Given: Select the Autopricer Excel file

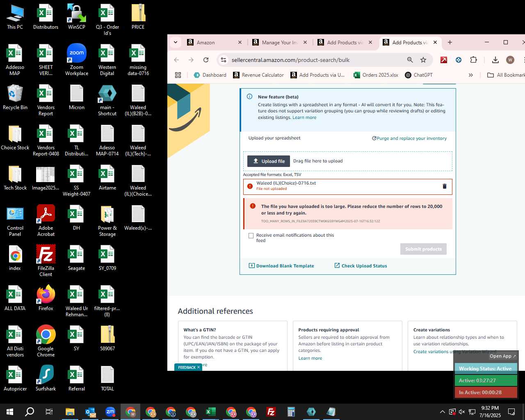Looking at the screenshot, I should tap(15, 378).
